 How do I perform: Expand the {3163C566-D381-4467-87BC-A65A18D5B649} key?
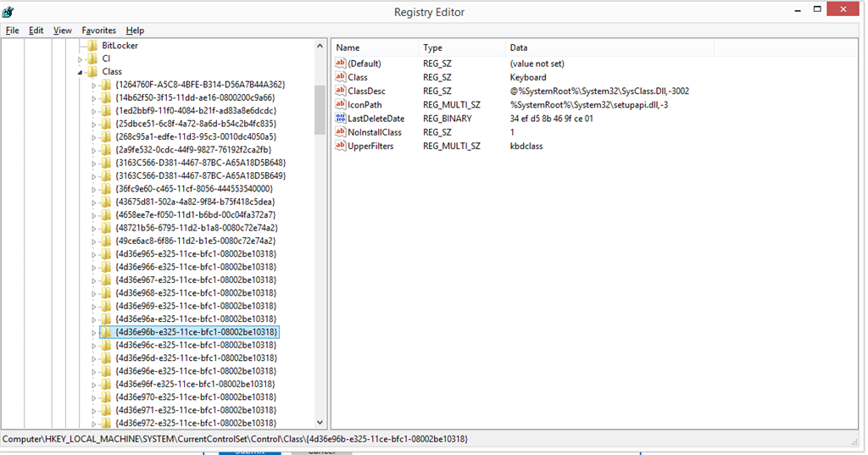coord(93,176)
